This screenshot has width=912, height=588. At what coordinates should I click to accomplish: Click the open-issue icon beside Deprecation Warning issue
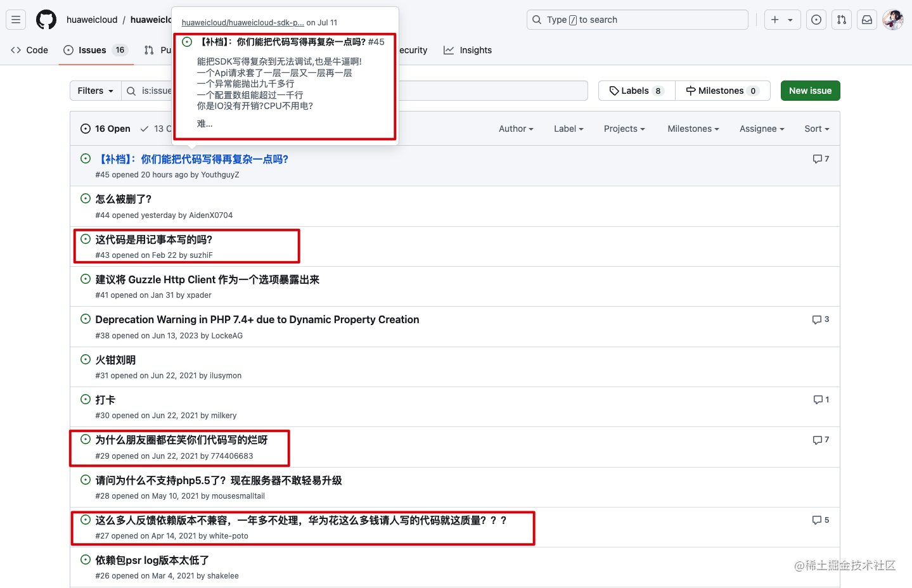click(x=86, y=319)
